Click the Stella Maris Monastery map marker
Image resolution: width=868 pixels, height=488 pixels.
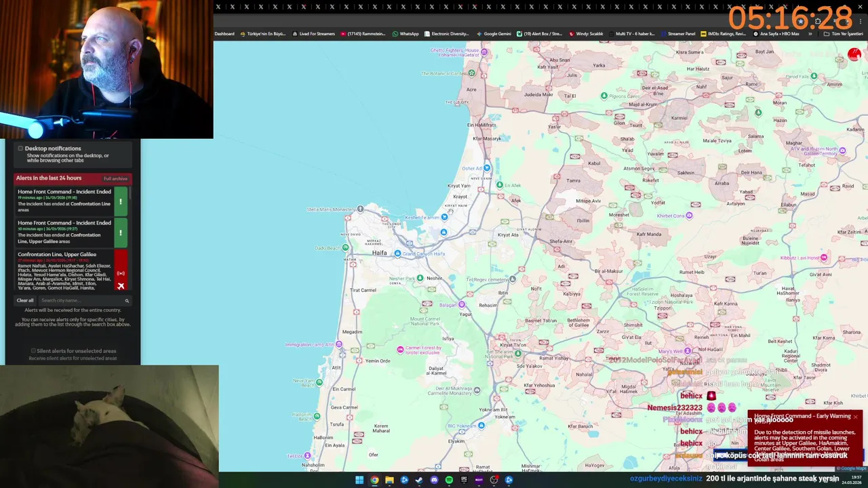[360, 209]
